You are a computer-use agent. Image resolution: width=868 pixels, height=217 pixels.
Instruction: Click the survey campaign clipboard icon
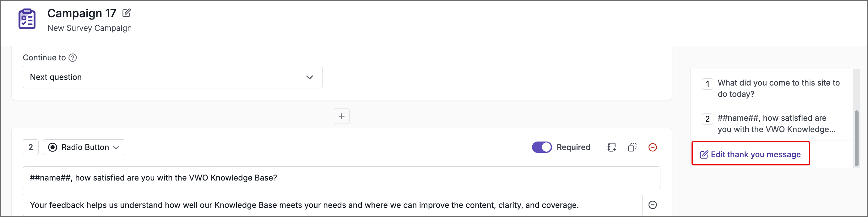pyautogui.click(x=27, y=19)
